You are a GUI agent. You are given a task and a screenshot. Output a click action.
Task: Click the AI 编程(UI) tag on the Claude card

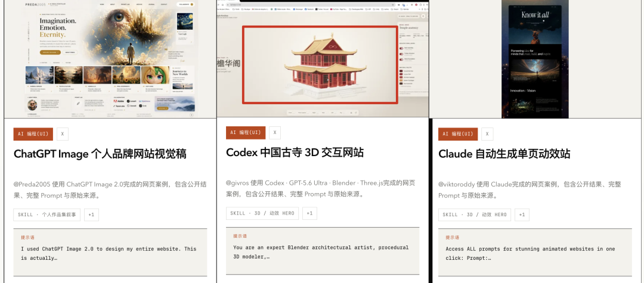(458, 133)
